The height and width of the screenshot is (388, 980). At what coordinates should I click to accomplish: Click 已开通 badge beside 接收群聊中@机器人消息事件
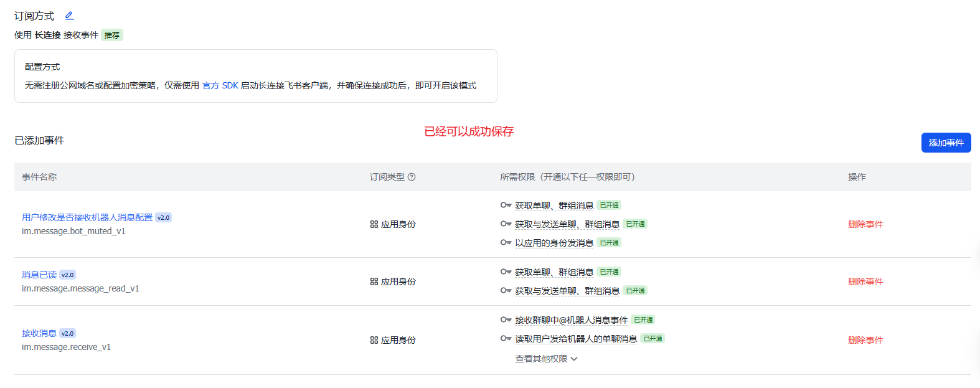tap(643, 319)
